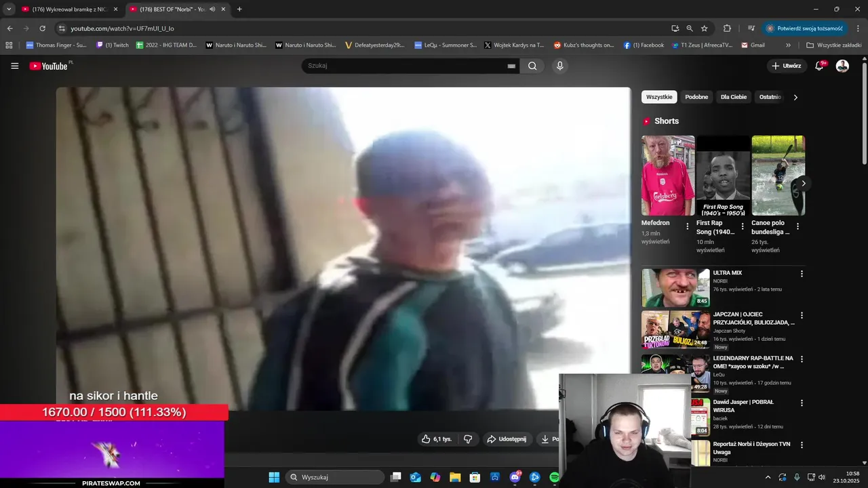
Task: Open the Mefedron short thumbnail
Action: [668, 176]
